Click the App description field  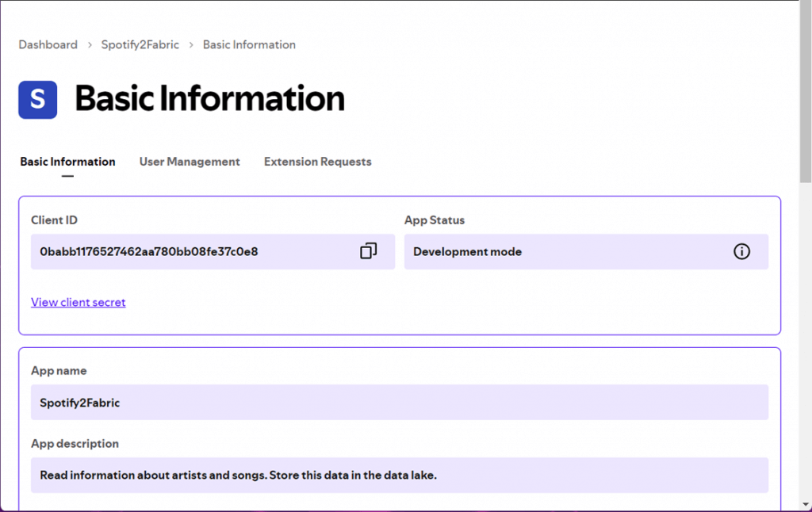click(x=400, y=475)
